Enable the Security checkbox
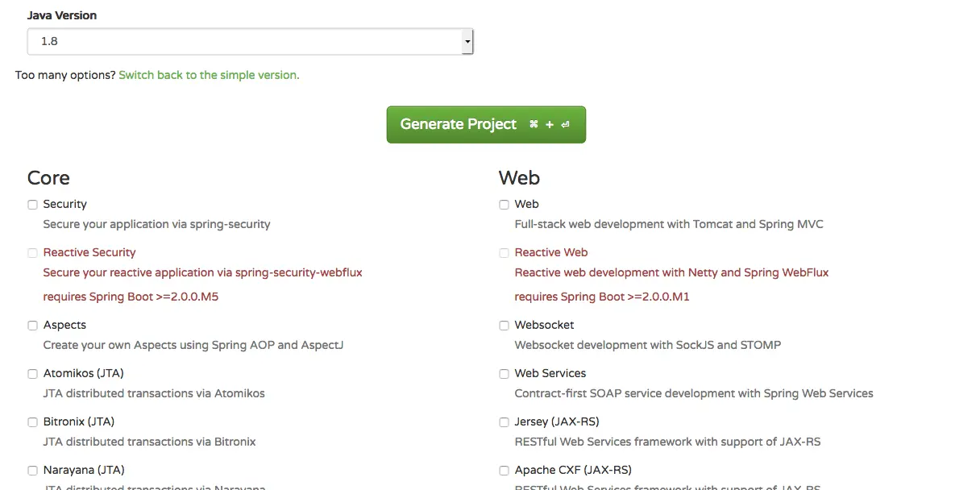The width and height of the screenshot is (980, 490). [x=33, y=205]
